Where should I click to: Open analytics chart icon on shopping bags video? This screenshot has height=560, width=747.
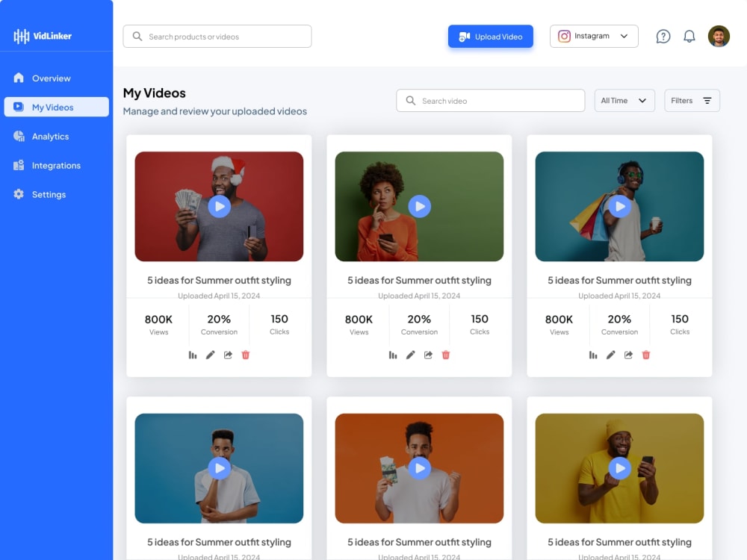click(x=593, y=355)
